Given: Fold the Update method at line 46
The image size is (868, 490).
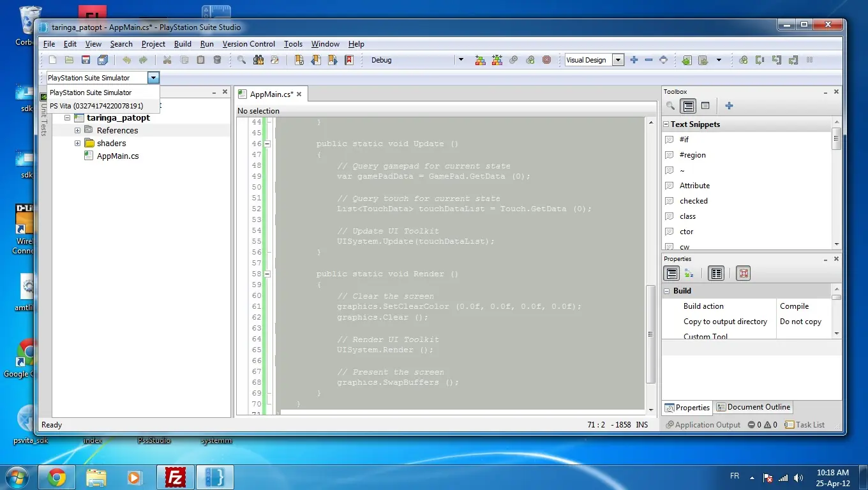Looking at the screenshot, I should click(x=267, y=144).
